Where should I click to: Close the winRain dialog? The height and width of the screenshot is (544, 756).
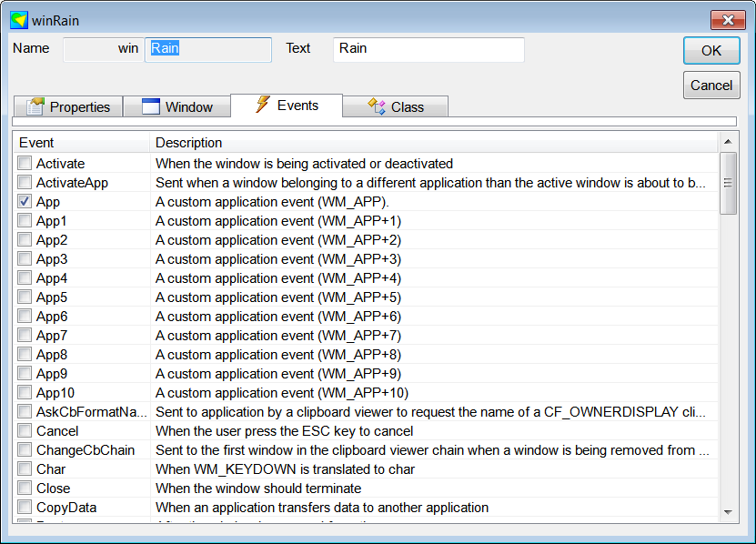[x=728, y=20]
